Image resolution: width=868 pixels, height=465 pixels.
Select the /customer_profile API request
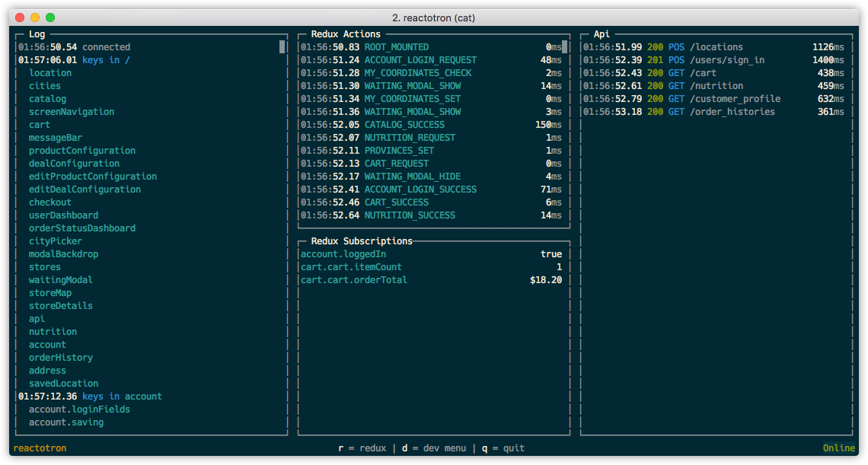[713, 98]
